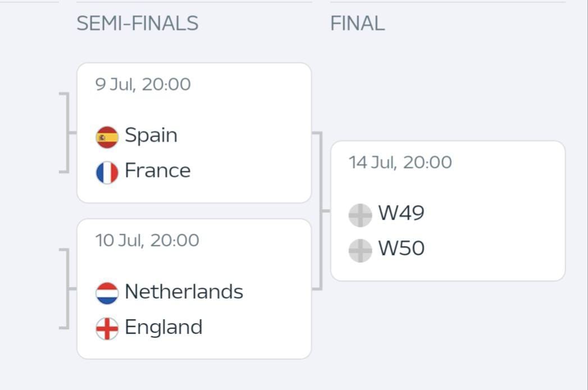Click the W50 placeholder flag icon
Image resolution: width=588 pixels, height=390 pixels.
click(x=361, y=251)
